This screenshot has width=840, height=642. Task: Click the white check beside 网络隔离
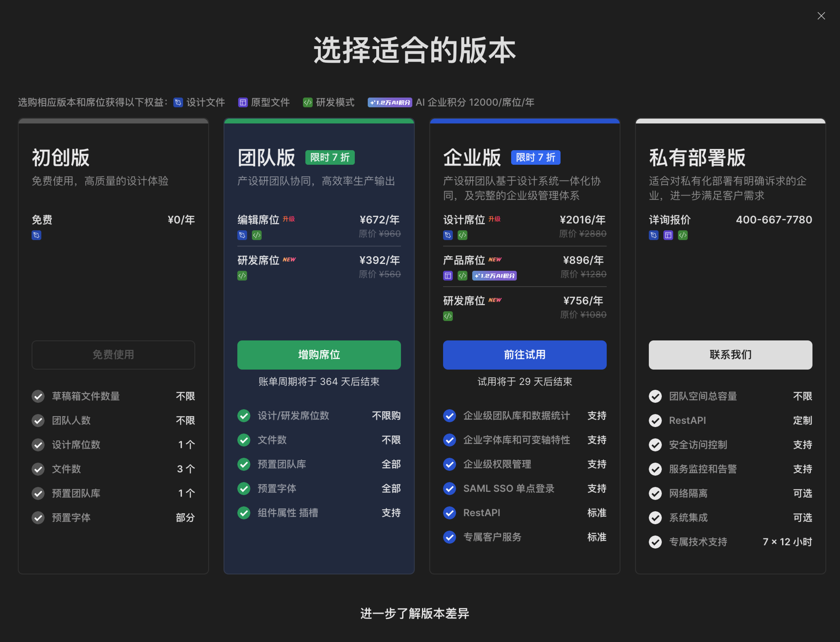pyautogui.click(x=655, y=493)
